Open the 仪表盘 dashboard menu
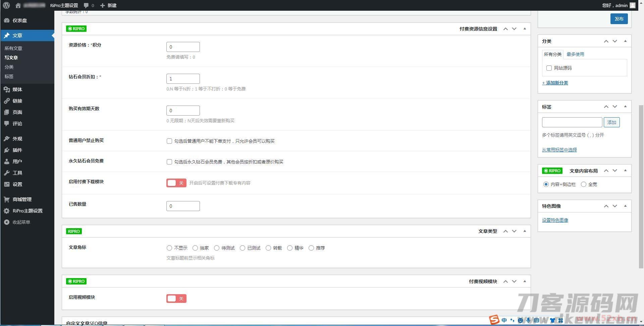The height and width of the screenshot is (326, 644). (x=19, y=20)
